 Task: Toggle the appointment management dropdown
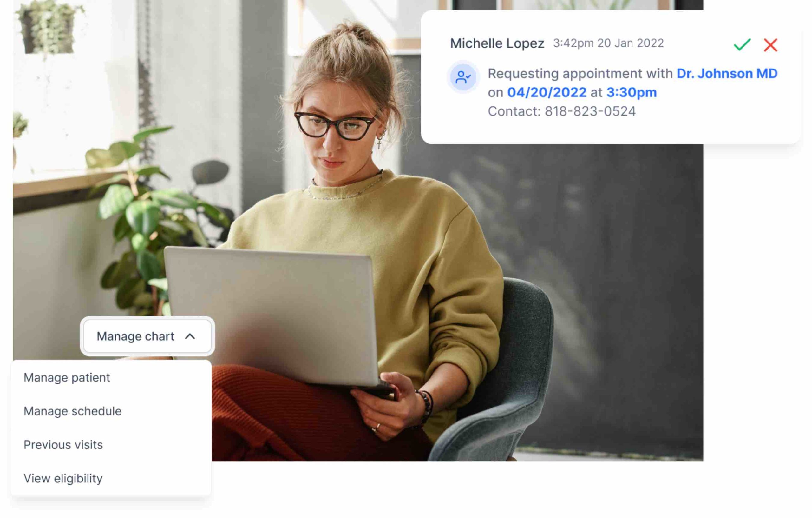coord(146,336)
